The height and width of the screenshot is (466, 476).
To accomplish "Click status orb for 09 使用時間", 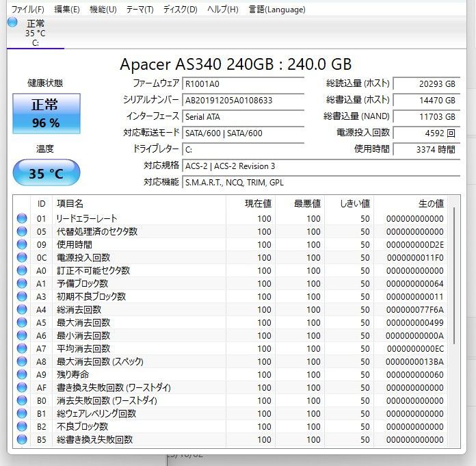I will coord(22,244).
